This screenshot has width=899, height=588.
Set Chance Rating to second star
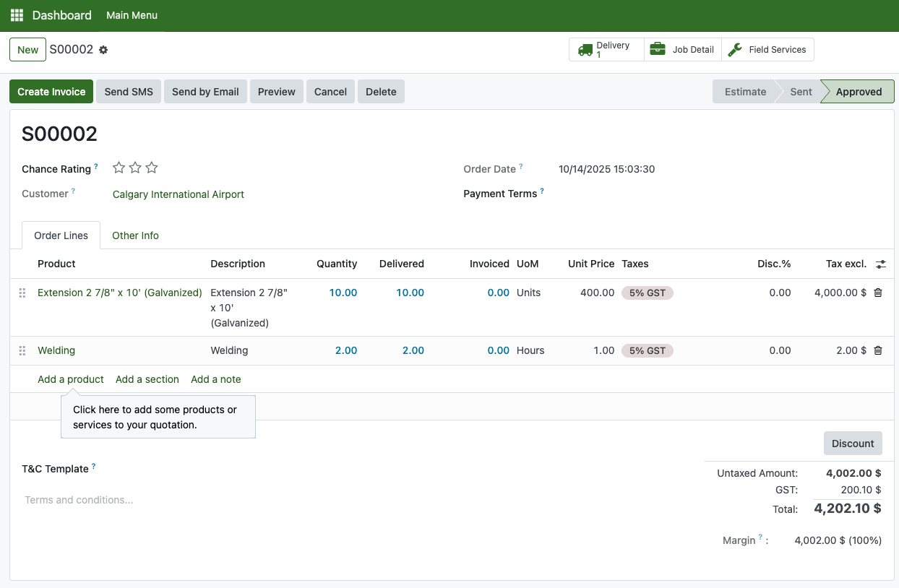click(x=135, y=168)
